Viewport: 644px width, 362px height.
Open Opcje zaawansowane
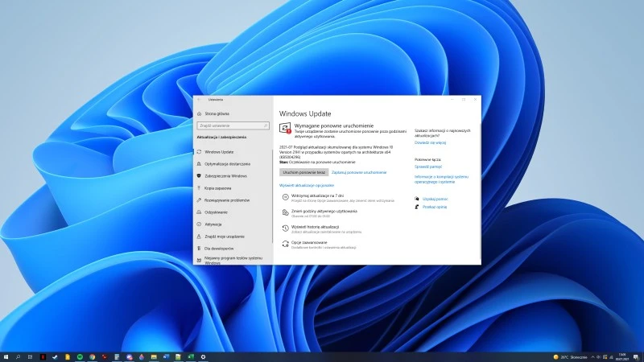[319, 245]
